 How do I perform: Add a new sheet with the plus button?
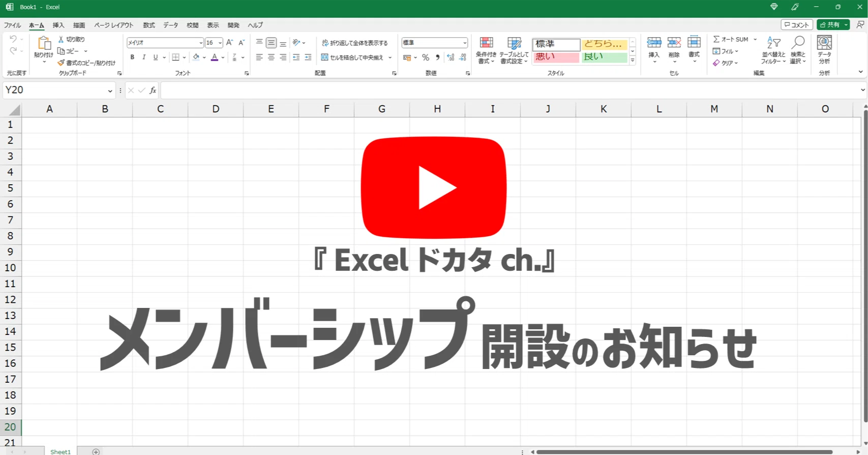[96, 451]
